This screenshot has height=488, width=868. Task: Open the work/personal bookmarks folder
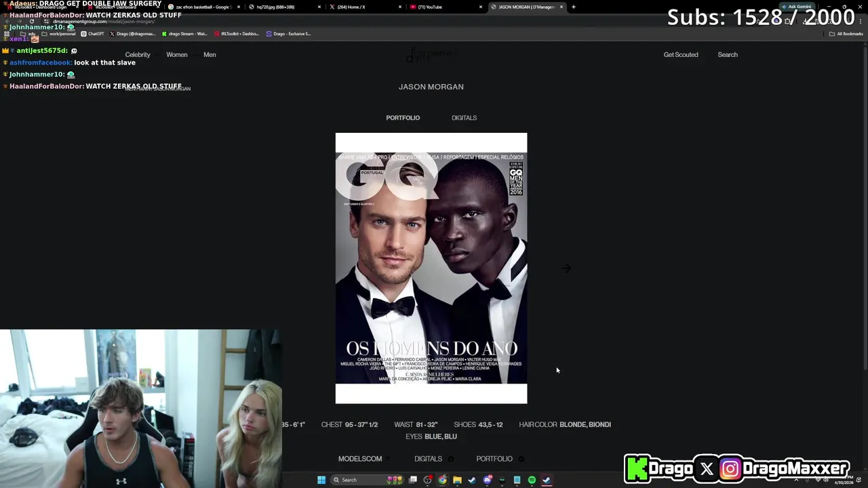(x=60, y=33)
